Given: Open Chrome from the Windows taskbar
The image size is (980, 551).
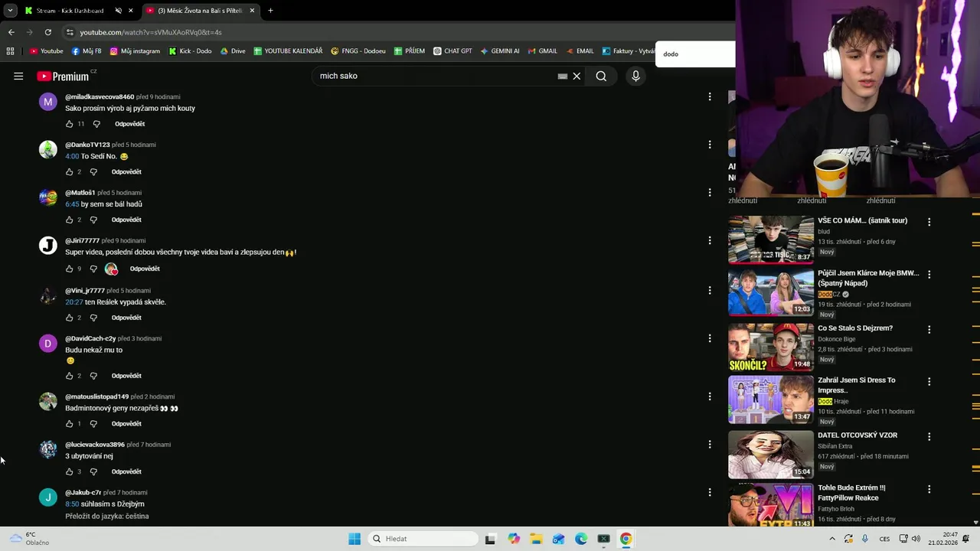Looking at the screenshot, I should 626,539.
